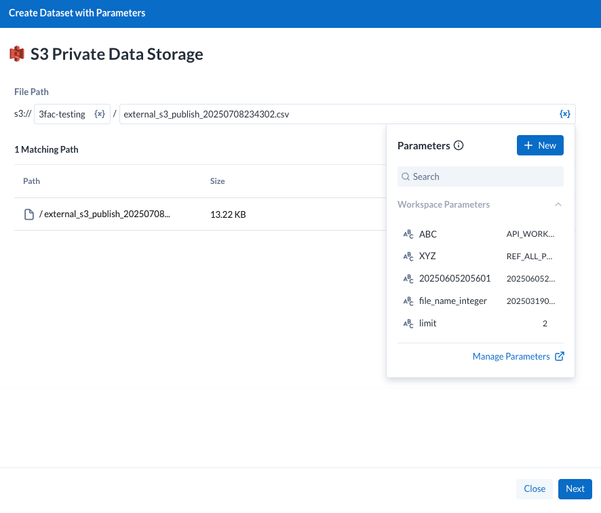The image size is (601, 513).
Task: Click type icon beside 20250605205601 parameter
Action: tap(408, 278)
